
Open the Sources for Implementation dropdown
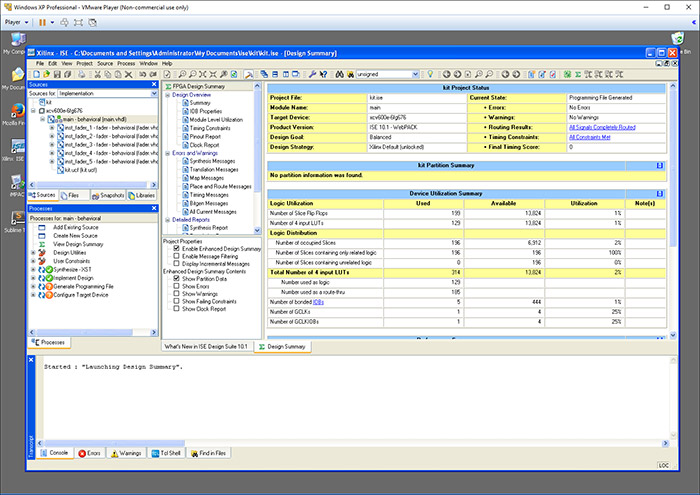tap(154, 93)
